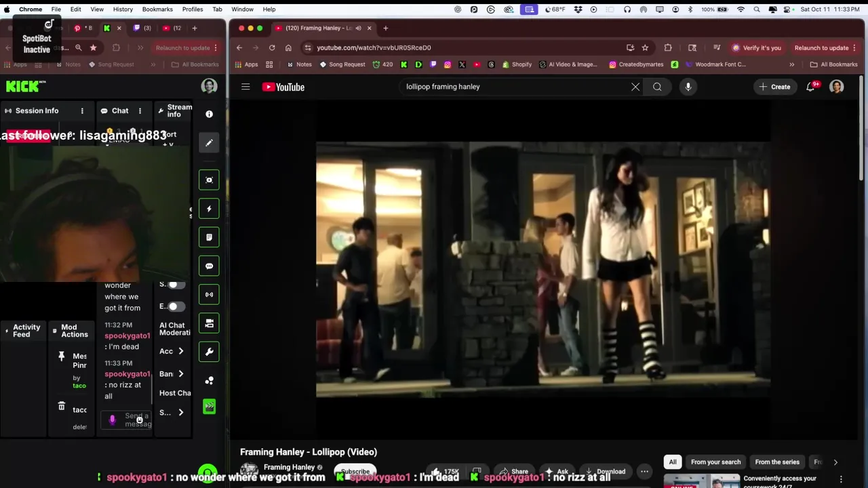Click the home icon in YouTube window toolbar

pyautogui.click(x=288, y=47)
